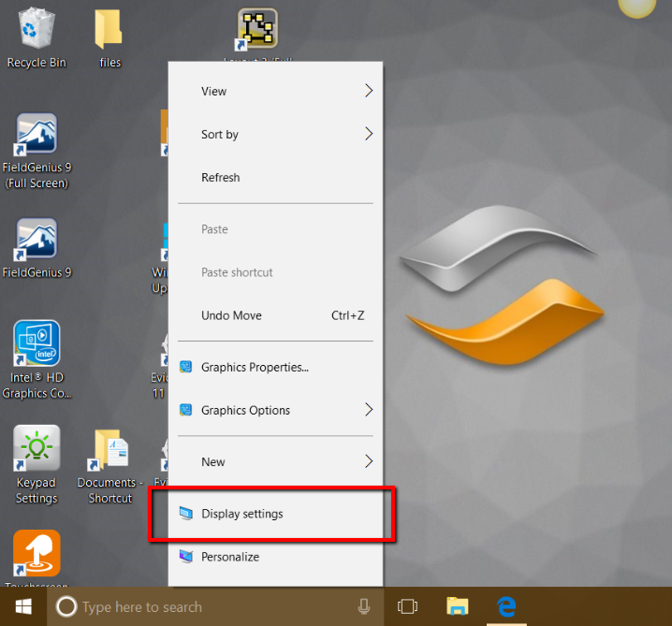Viewport: 672px width, 626px height.
Task: Open Personalize from the context menu
Action: [230, 557]
